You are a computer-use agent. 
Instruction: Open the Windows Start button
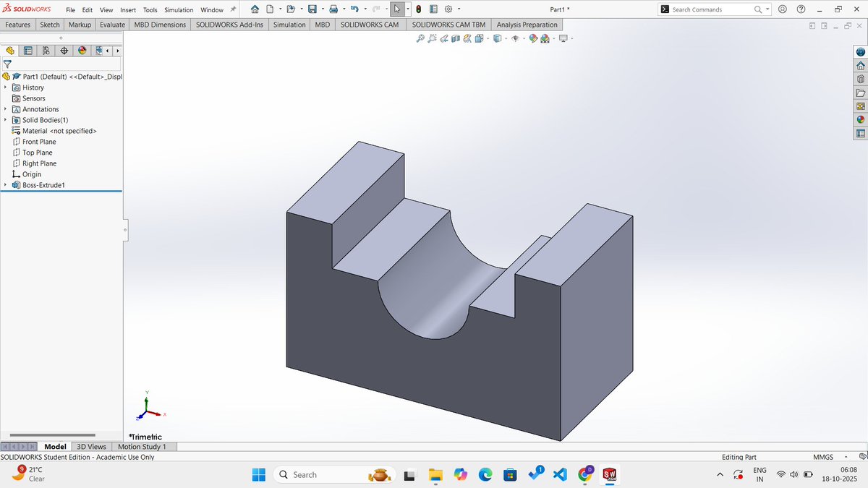(258, 474)
